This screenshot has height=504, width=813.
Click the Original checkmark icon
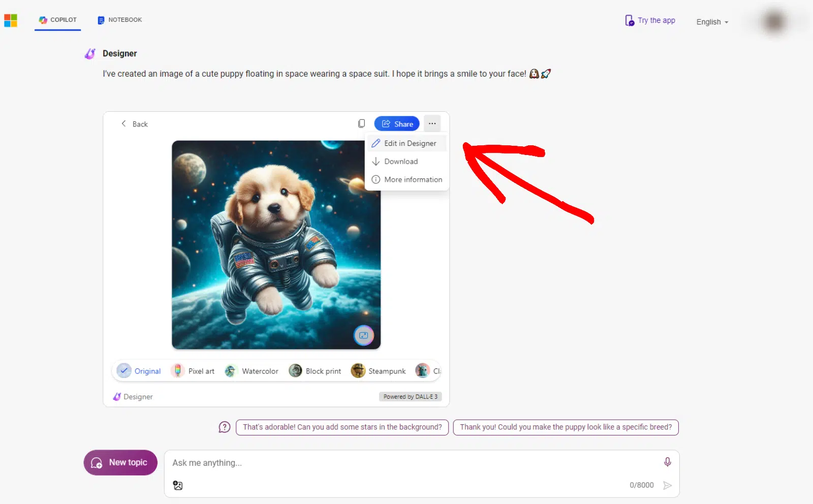point(124,371)
